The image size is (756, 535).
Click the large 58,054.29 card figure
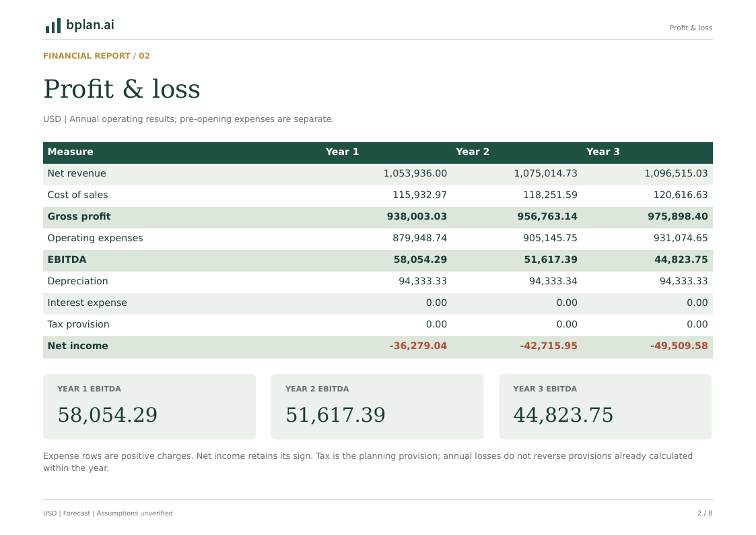pos(108,415)
